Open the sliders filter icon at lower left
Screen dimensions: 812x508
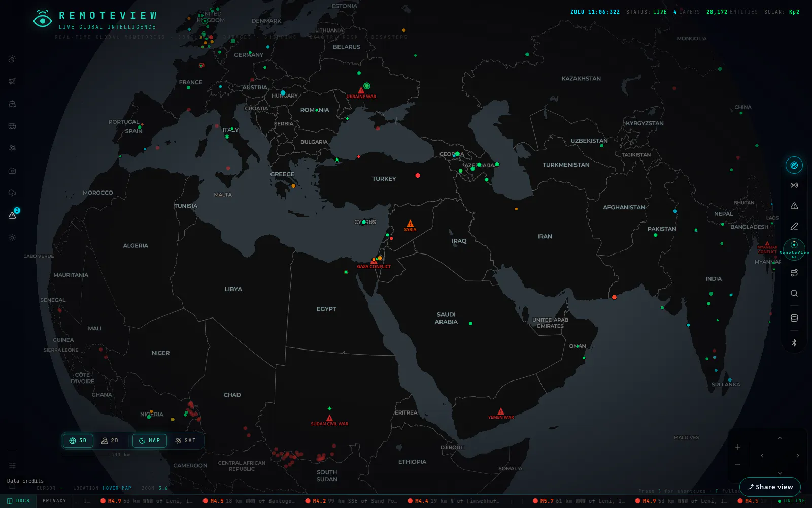tap(12, 465)
